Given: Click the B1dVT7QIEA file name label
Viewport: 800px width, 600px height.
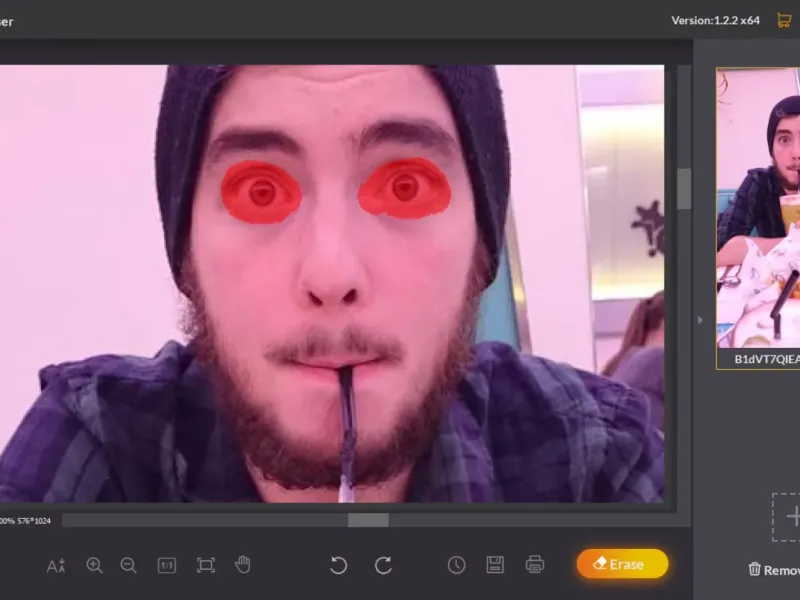Looking at the screenshot, I should (x=767, y=359).
